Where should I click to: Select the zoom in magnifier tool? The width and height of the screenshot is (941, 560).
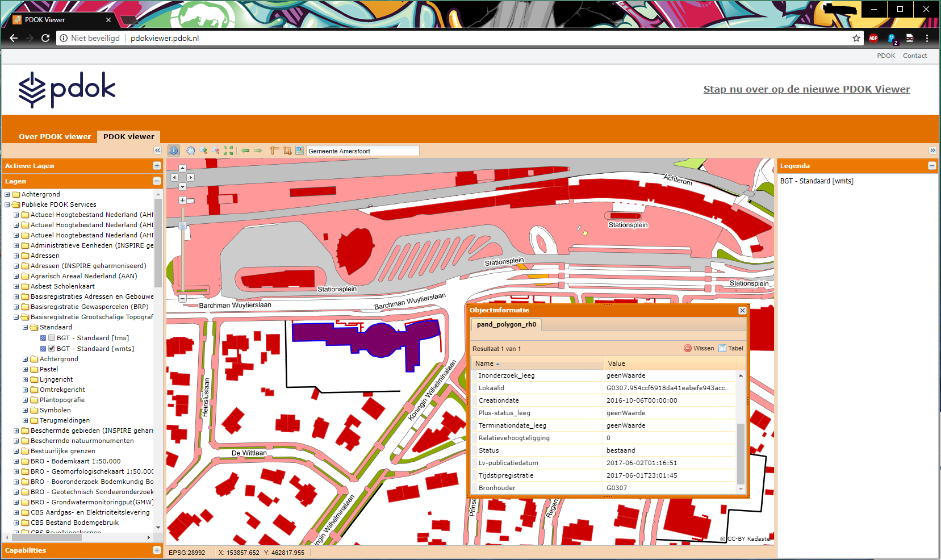point(203,151)
